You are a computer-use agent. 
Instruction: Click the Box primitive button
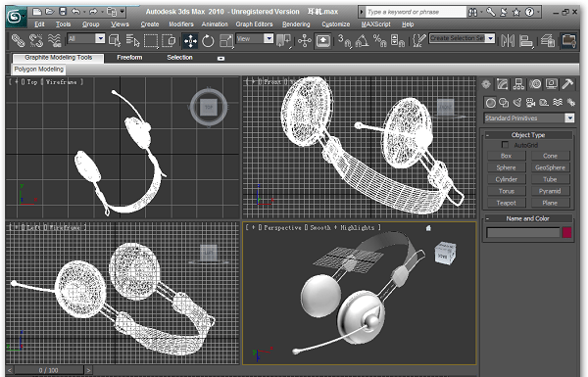[x=507, y=156]
